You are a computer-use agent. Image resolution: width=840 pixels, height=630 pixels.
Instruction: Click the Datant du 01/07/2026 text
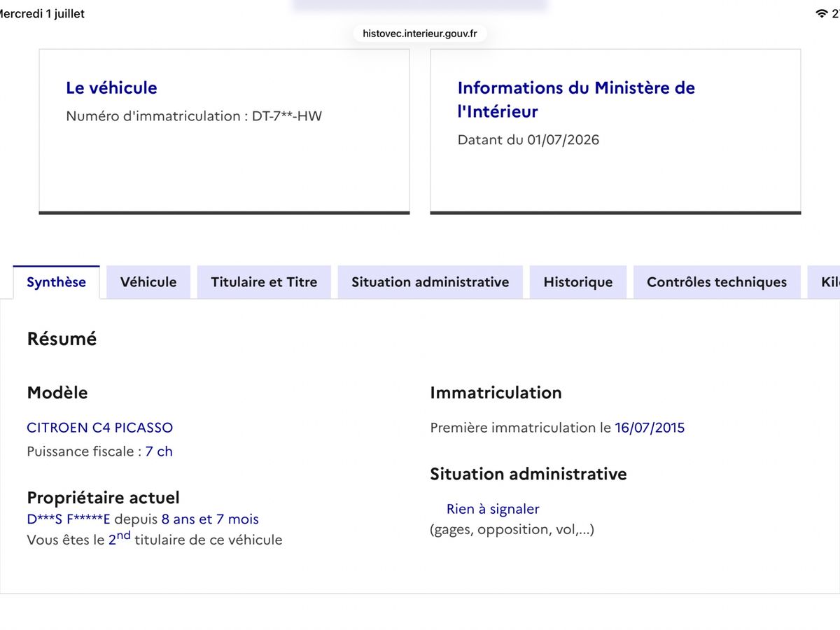tap(528, 140)
